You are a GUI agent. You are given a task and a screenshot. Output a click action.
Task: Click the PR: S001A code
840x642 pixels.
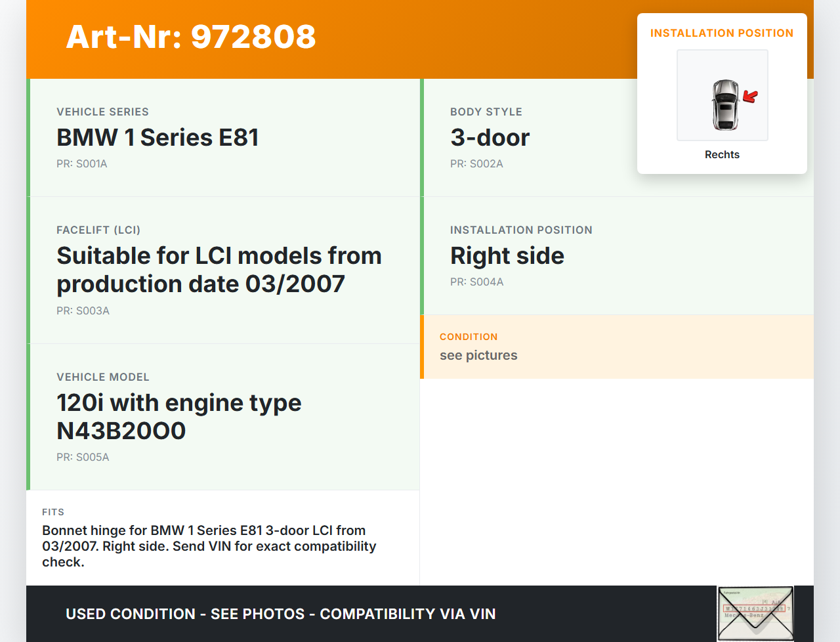[x=82, y=164]
